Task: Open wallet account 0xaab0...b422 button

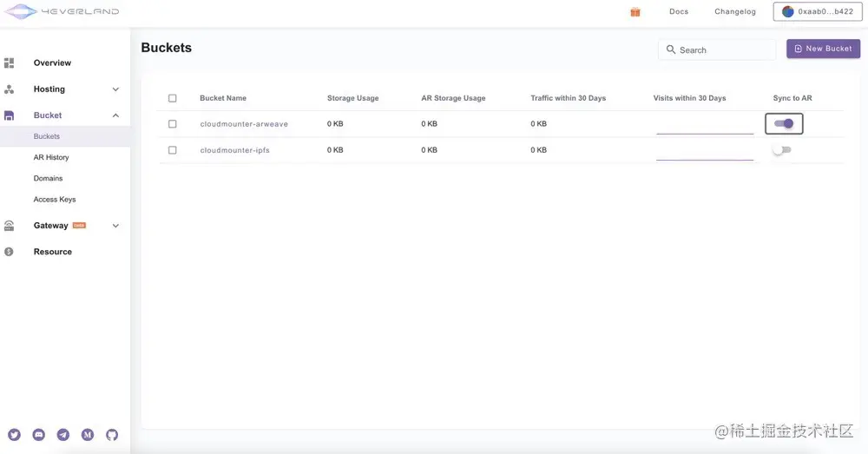Action: click(x=818, y=11)
